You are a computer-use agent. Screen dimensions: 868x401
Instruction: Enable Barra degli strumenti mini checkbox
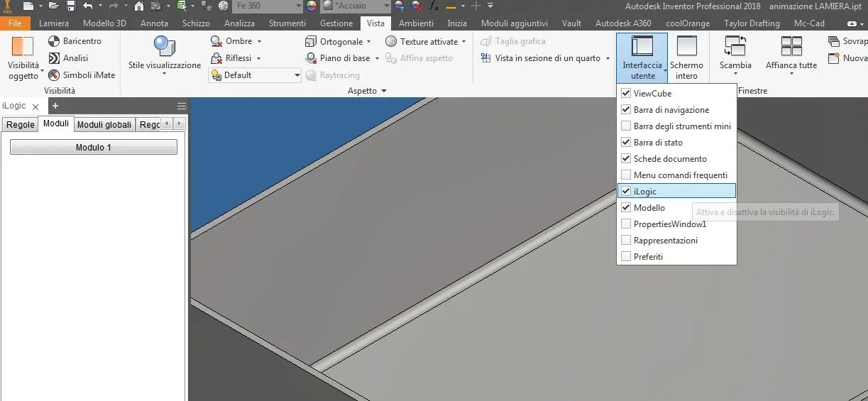point(626,126)
